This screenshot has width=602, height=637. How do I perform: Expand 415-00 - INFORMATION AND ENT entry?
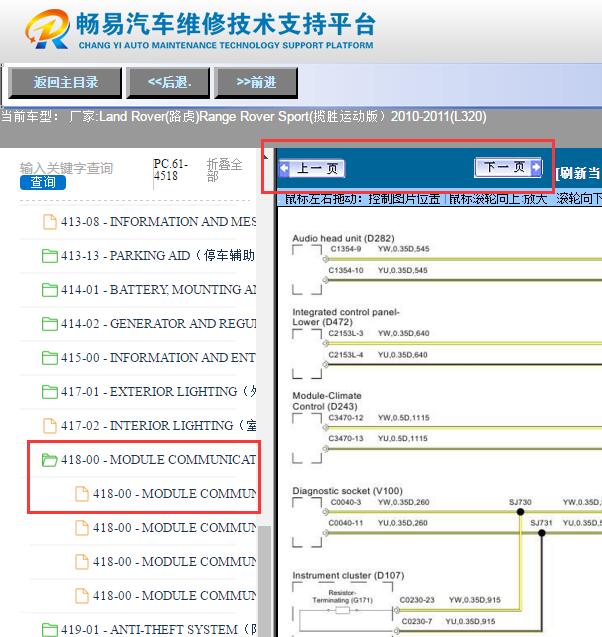point(158,358)
